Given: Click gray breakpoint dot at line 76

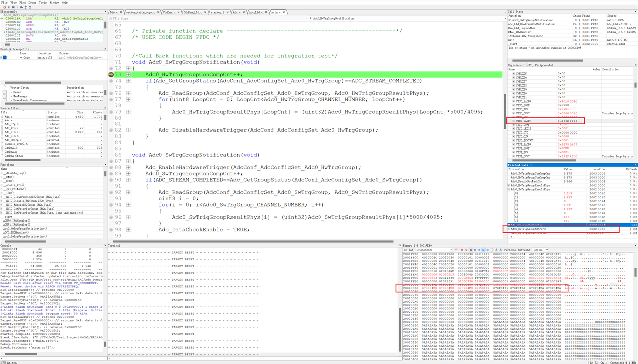Looking at the screenshot, I should point(111,93).
